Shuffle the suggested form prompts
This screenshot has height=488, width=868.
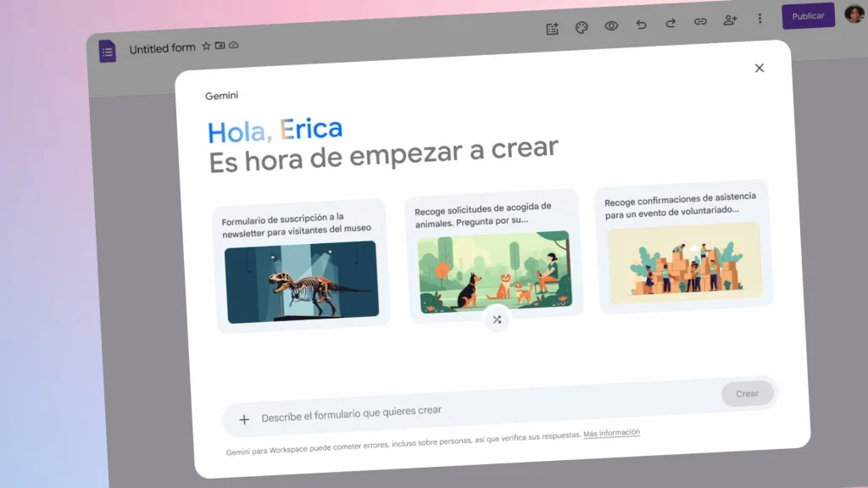click(497, 319)
